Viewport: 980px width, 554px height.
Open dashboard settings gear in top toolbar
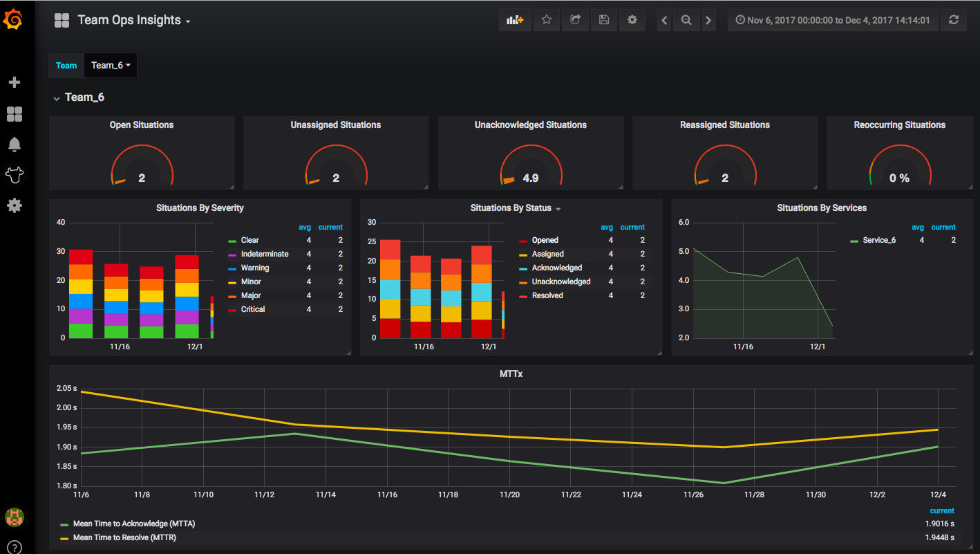[632, 20]
